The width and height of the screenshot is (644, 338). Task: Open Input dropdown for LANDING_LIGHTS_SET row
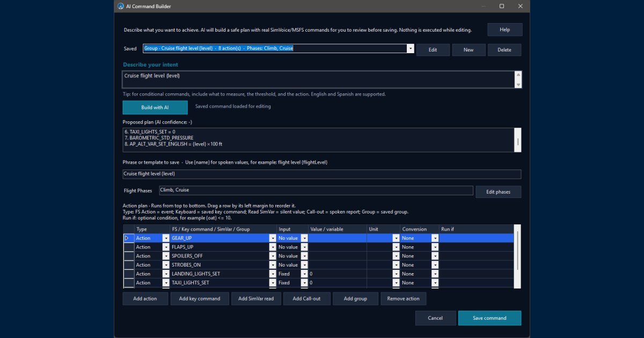(304, 274)
